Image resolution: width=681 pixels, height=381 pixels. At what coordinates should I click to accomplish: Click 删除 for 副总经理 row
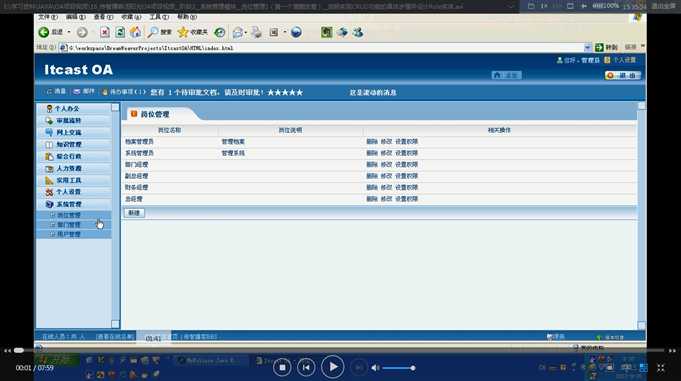click(x=372, y=176)
